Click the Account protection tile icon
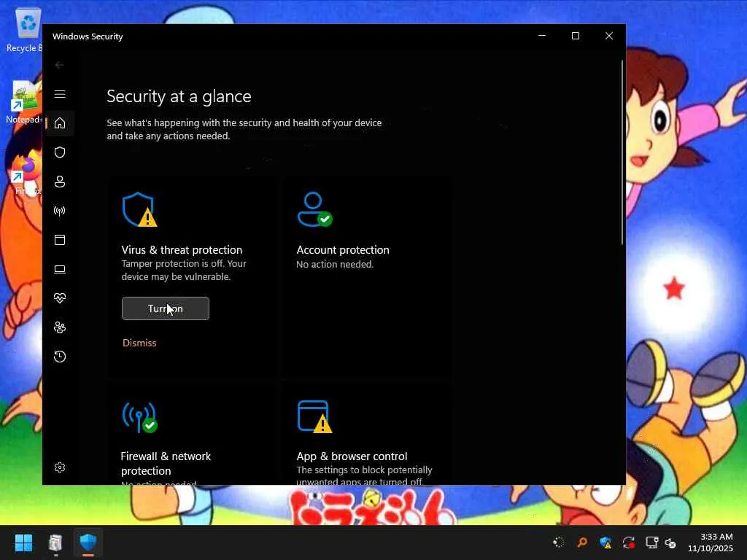The image size is (747, 560). click(x=314, y=209)
